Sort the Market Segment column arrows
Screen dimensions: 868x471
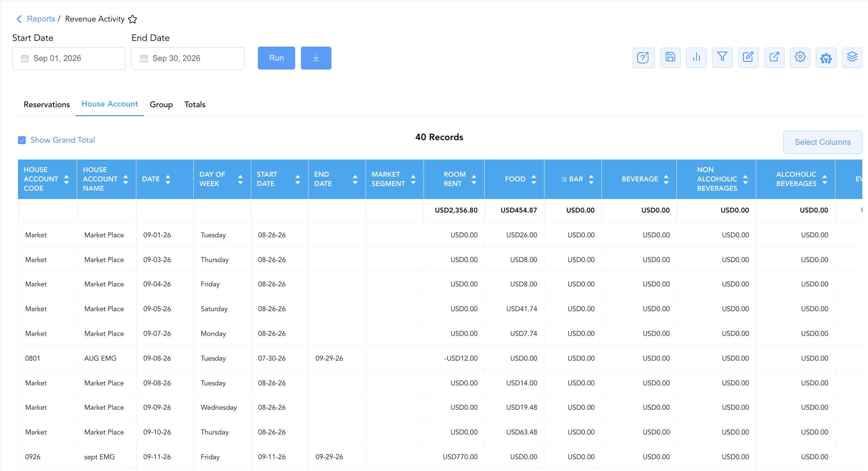[413, 179]
